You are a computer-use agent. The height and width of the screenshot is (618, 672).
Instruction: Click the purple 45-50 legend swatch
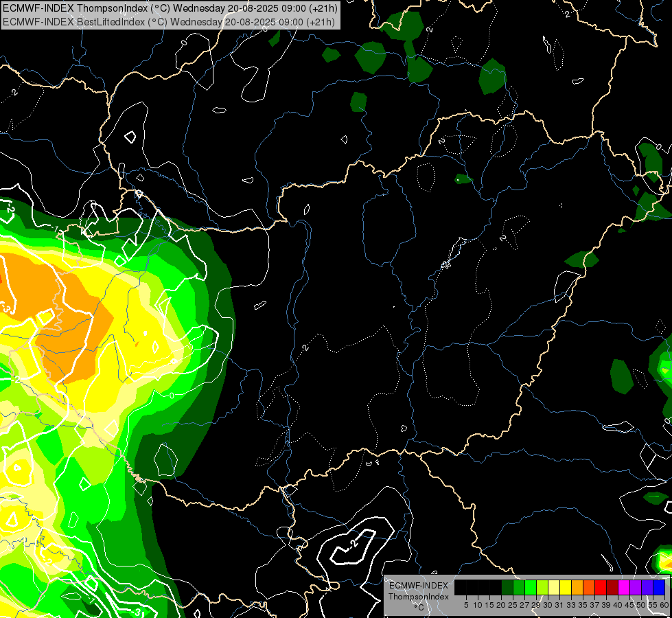point(636,587)
